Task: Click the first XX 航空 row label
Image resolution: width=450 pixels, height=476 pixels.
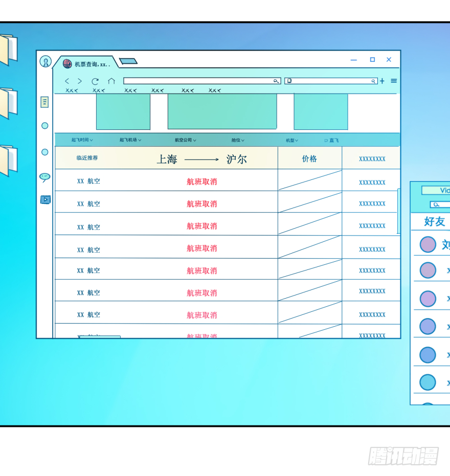Action: click(88, 181)
